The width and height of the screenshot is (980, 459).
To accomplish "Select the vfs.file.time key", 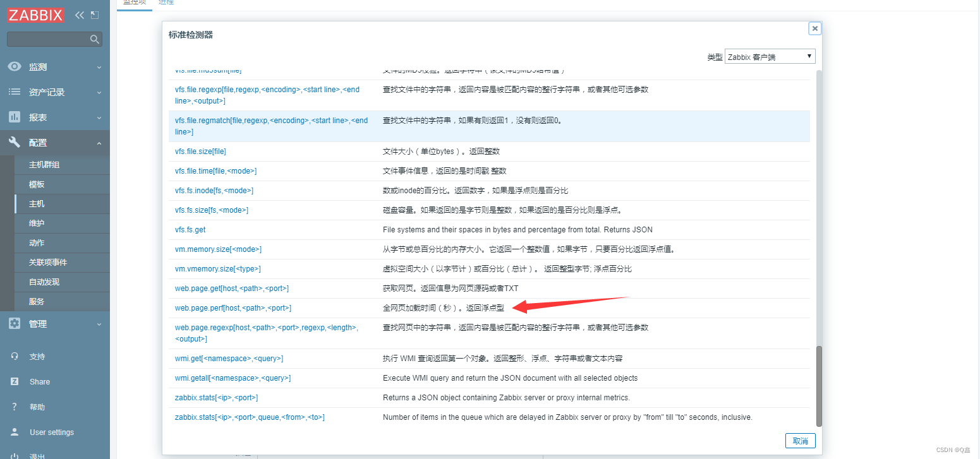I will pos(215,171).
